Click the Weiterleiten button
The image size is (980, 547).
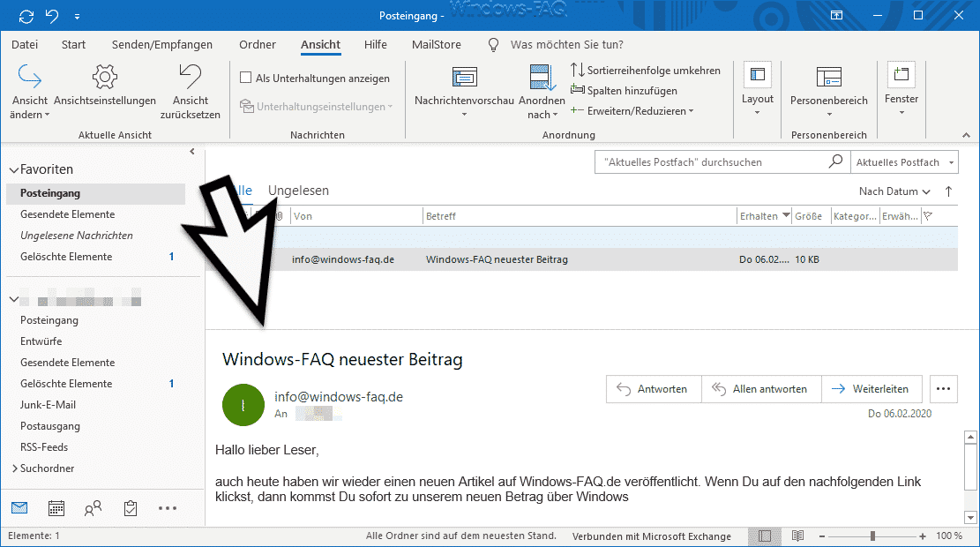coord(872,389)
